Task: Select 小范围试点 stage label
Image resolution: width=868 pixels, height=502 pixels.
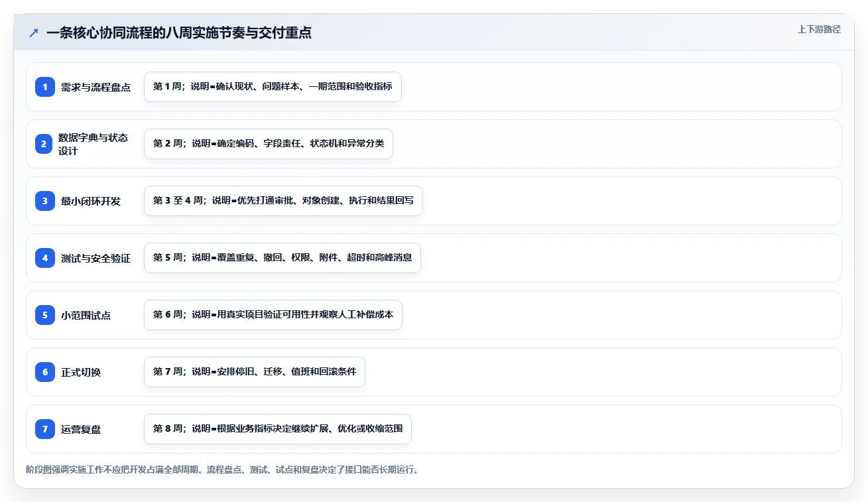Action: point(86,315)
